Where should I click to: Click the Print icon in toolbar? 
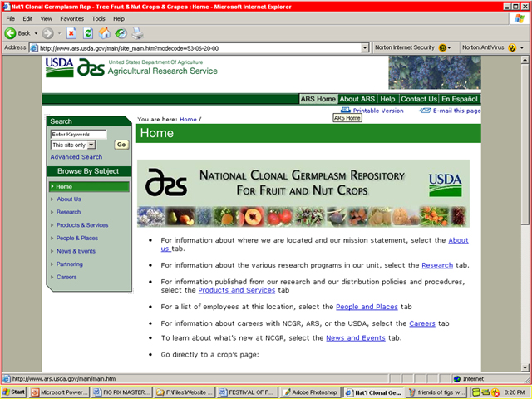point(137,33)
